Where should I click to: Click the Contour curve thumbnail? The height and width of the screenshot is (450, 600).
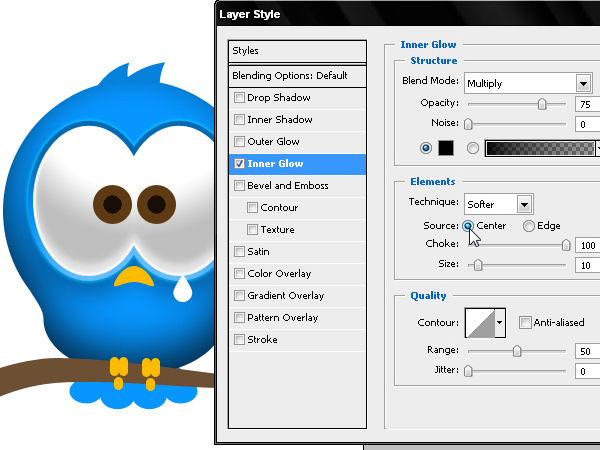click(x=480, y=323)
